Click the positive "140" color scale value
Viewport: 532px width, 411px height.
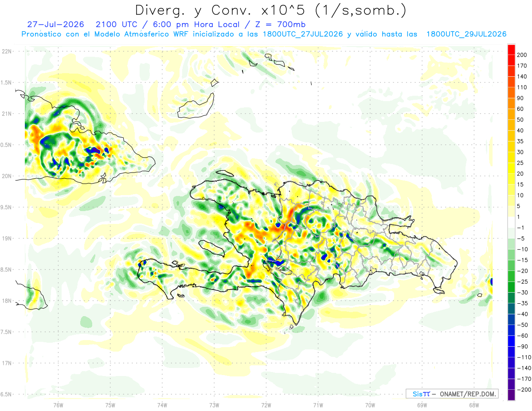(x=522, y=76)
